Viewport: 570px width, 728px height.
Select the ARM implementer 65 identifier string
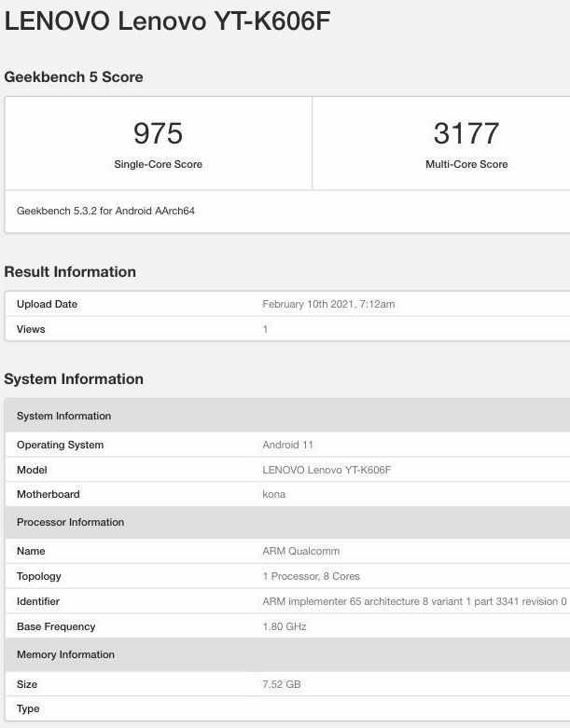[x=414, y=601]
